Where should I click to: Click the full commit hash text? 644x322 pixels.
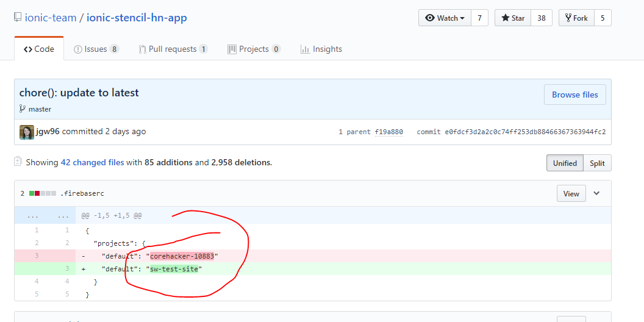(525, 132)
